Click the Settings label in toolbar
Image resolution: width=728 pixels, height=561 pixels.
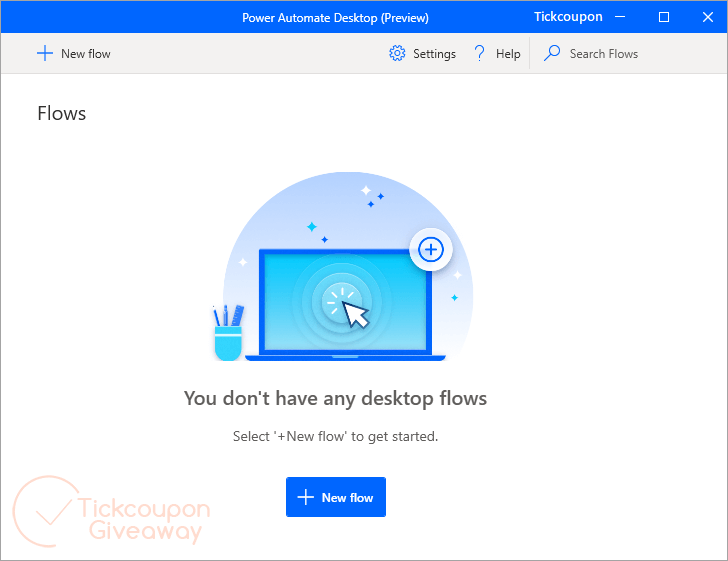tap(435, 54)
